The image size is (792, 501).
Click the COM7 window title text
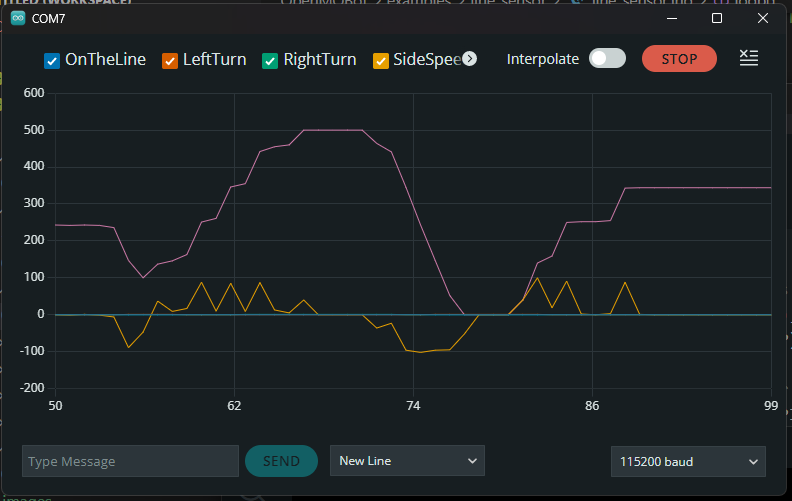coord(48,19)
